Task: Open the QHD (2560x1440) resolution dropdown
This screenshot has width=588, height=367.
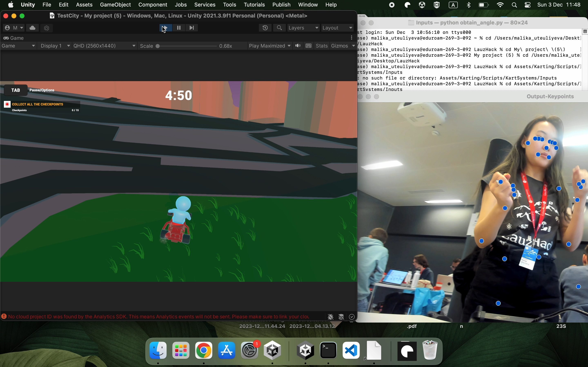Action: click(x=105, y=46)
